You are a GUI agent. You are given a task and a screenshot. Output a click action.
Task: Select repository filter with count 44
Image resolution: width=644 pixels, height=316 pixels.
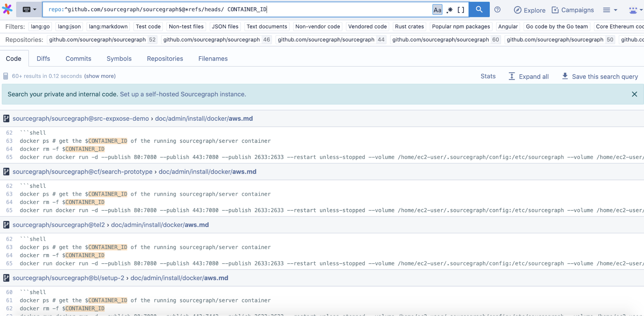(x=331, y=40)
